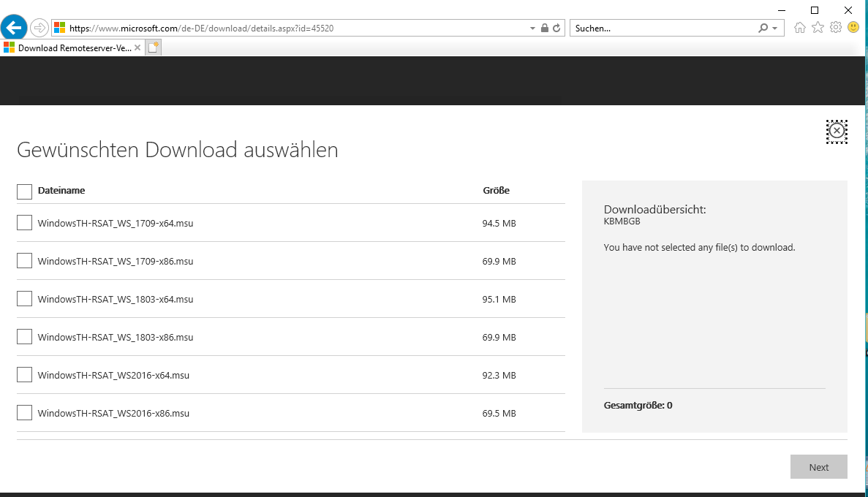The image size is (868, 497).
Task: Close the download selection dialog
Action: point(837,132)
